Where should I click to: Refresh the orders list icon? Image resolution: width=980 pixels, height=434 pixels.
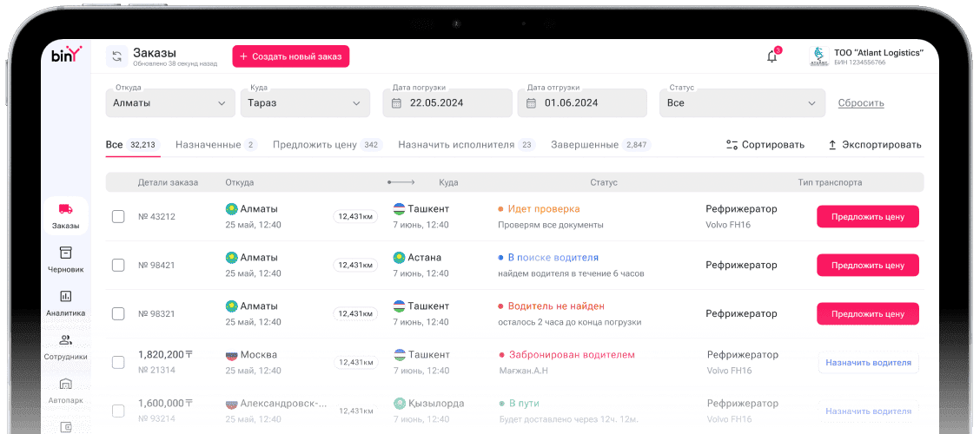coord(117,56)
